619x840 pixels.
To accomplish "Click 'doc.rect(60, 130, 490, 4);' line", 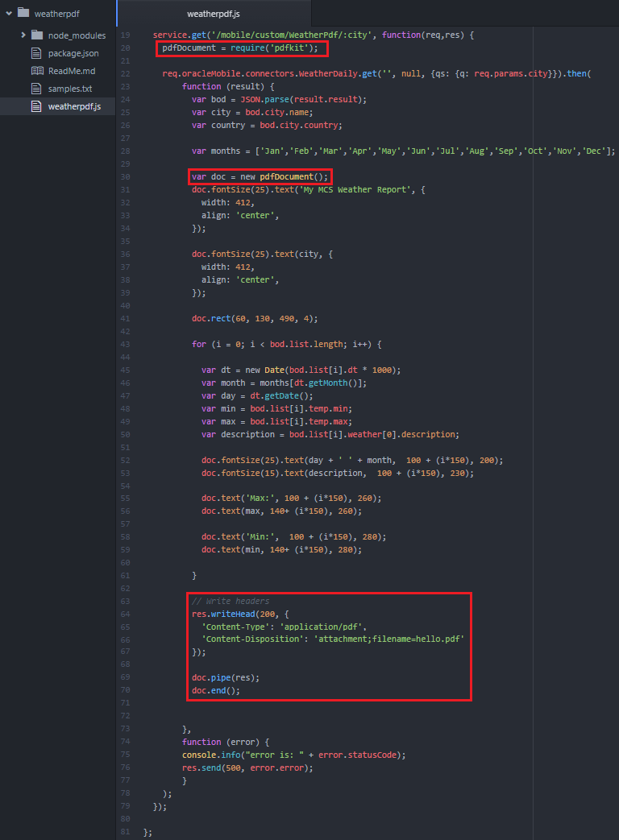I will pos(255,318).
